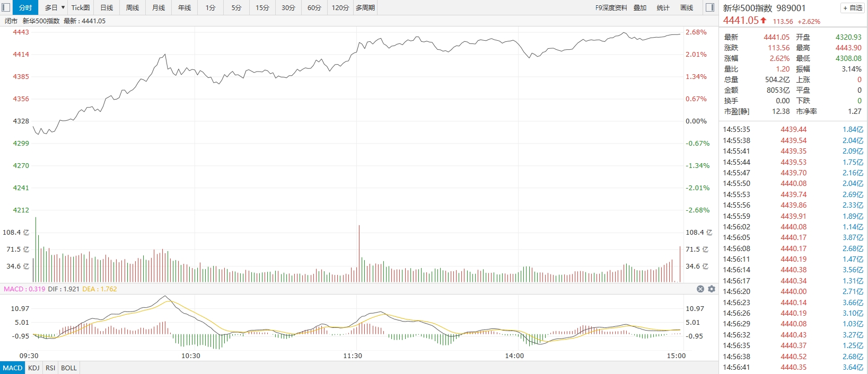Switch indicator to RSI
The image size is (868, 374).
point(50,368)
